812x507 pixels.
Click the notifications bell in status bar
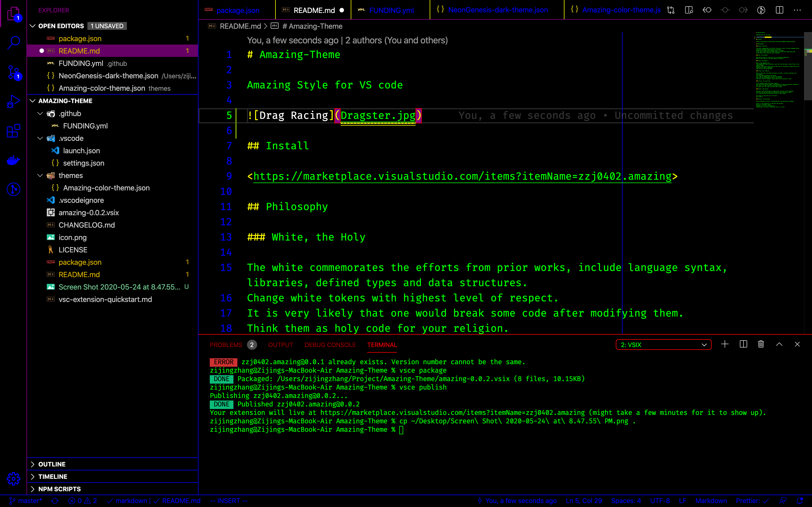tap(800, 501)
